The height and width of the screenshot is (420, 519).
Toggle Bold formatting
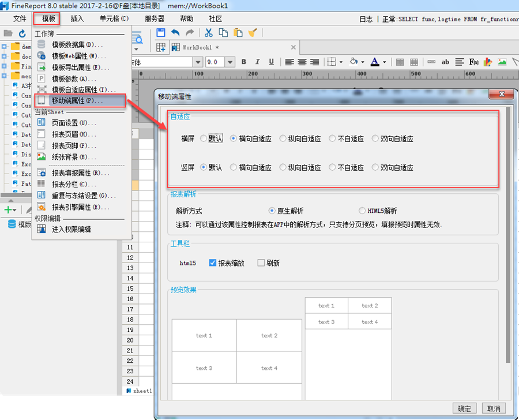[244, 62]
